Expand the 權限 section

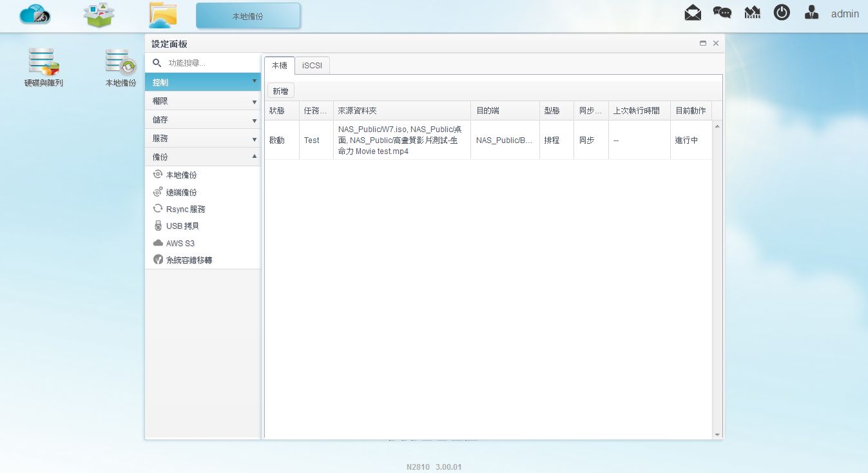(x=203, y=101)
